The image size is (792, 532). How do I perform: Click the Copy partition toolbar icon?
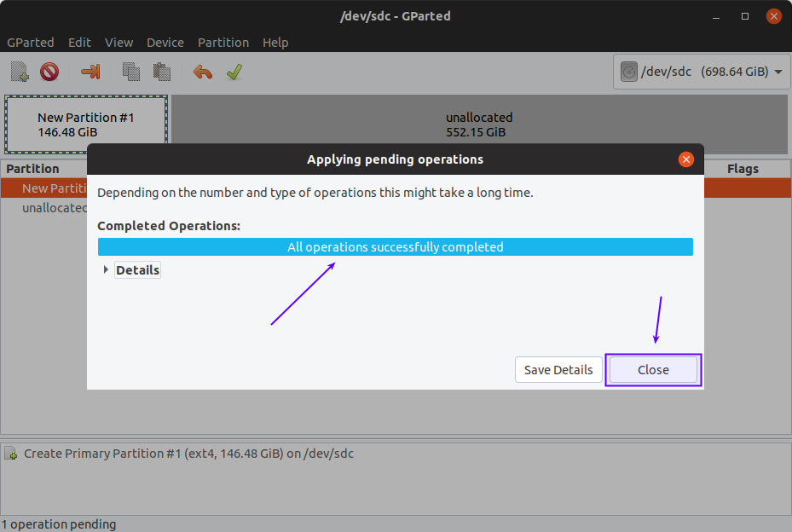[x=130, y=72]
